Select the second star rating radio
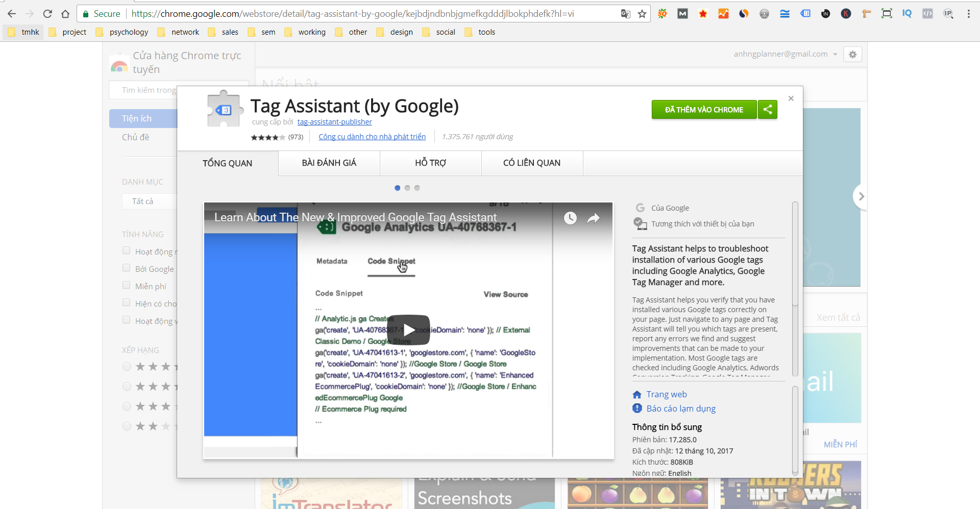Image resolution: width=980 pixels, height=509 pixels. (x=127, y=387)
